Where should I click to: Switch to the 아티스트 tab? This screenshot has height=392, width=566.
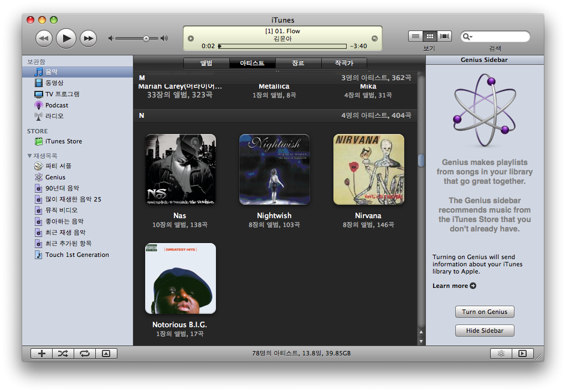click(253, 63)
